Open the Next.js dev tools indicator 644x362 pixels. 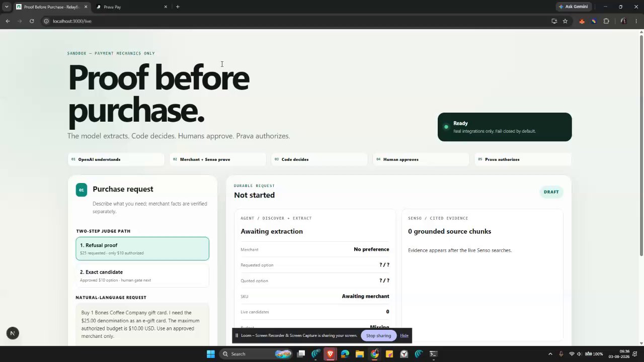[13, 333]
